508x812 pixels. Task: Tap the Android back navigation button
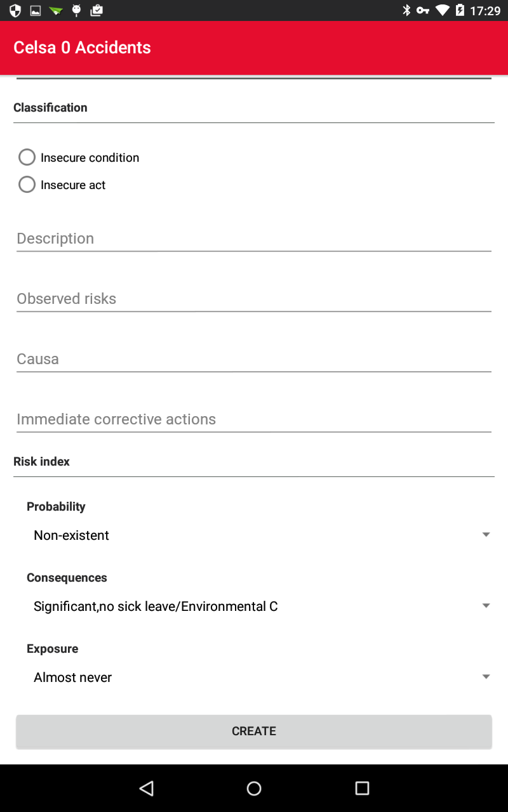click(147, 788)
